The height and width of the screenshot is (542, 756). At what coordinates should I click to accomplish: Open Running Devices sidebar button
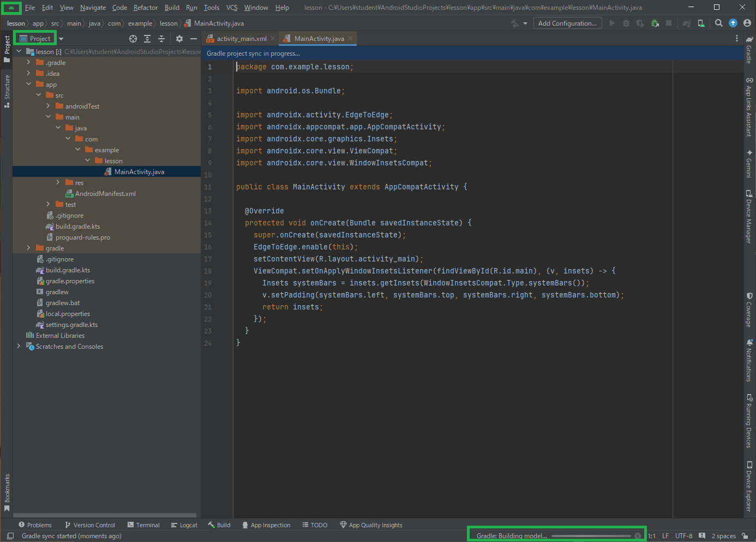coord(749,421)
